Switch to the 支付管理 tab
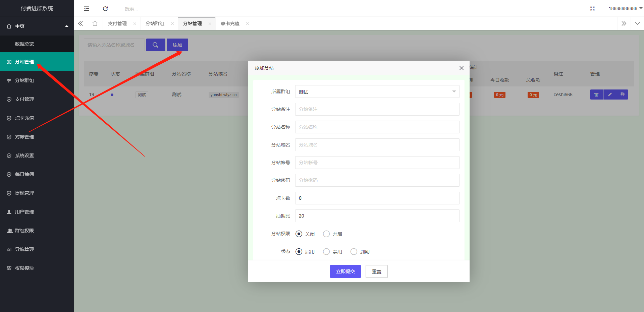The image size is (644, 312). coord(117,23)
